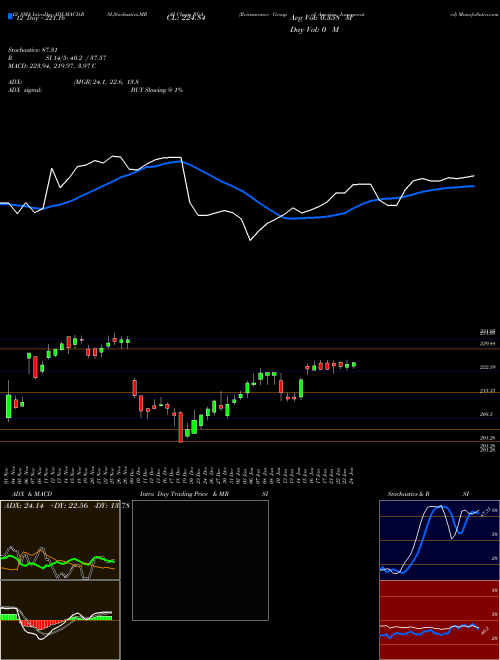Click the '(MGR) 24.1, 22.6, 13.8' ADX values
Viewport: 500px width, 660px height.
point(106,82)
